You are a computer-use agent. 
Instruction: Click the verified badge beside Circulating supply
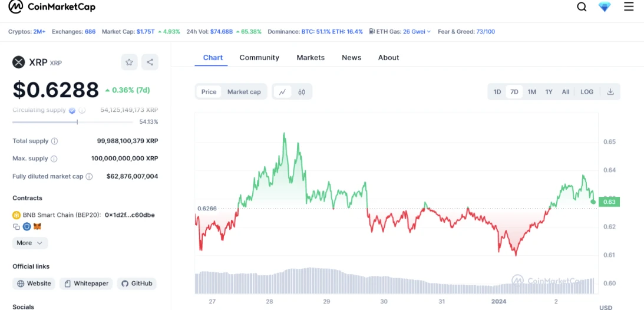(x=72, y=110)
